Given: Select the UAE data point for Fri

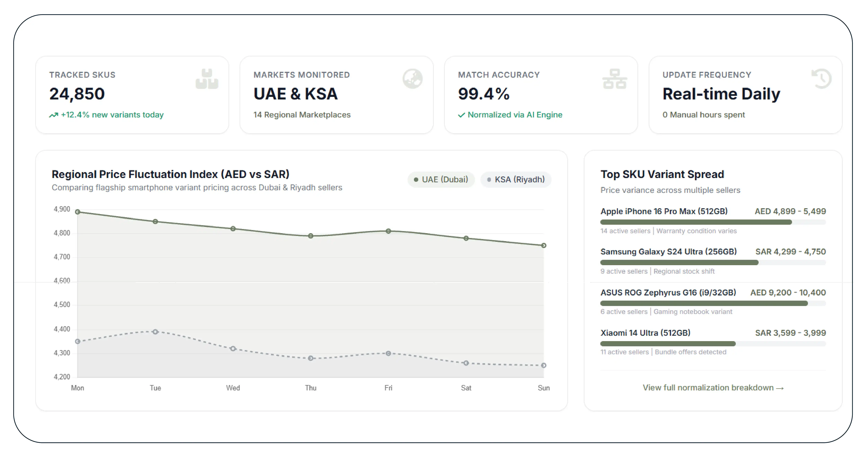Looking at the screenshot, I should (388, 231).
